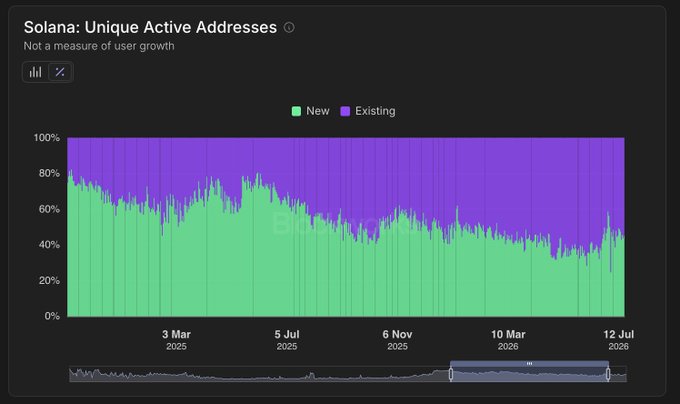Viewport: 680px width, 404px height.
Task: Click the purple Existing legend swatch
Action: pyautogui.click(x=345, y=111)
